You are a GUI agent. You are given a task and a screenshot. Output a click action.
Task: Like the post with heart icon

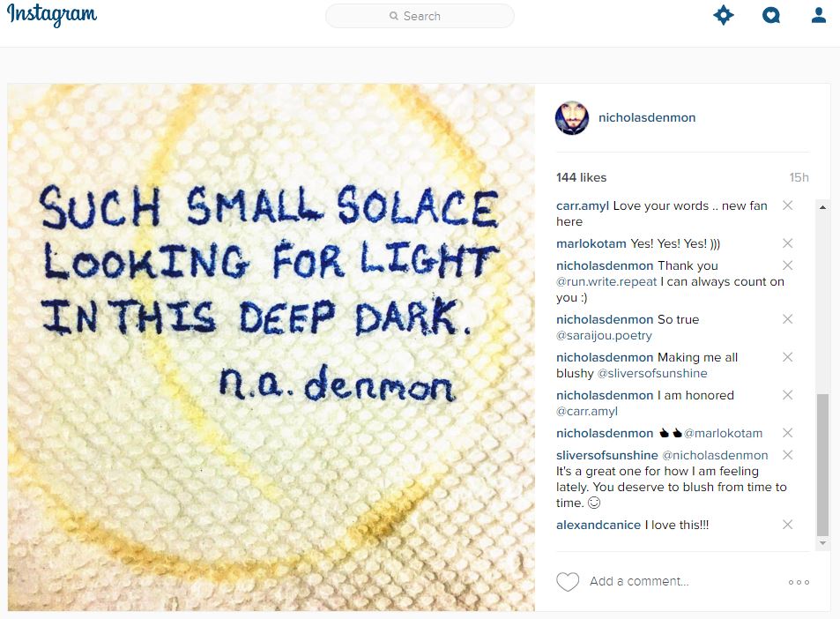[568, 581]
